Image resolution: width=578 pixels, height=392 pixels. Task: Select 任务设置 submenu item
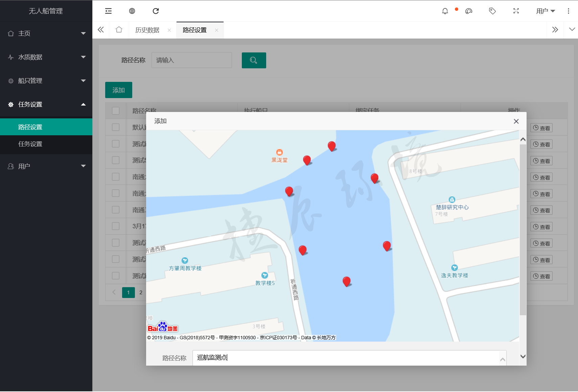[30, 144]
